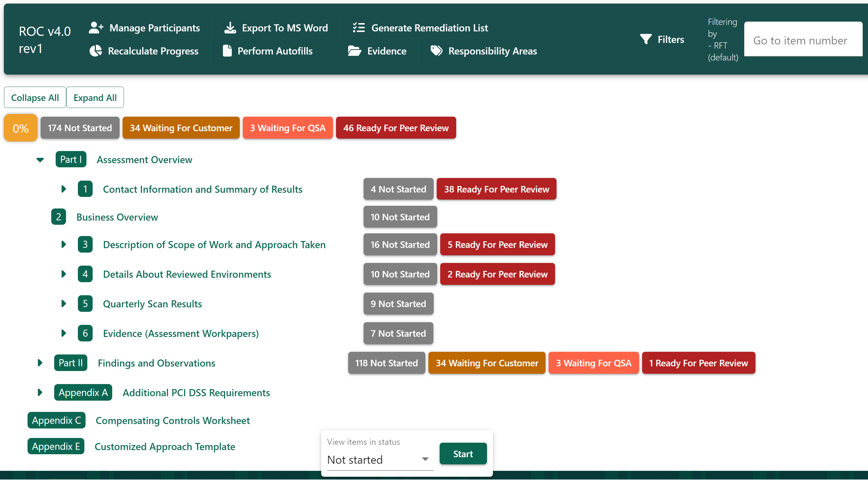
Task: Expand section 5 Quarterly Scan Results
Action: tap(63, 304)
